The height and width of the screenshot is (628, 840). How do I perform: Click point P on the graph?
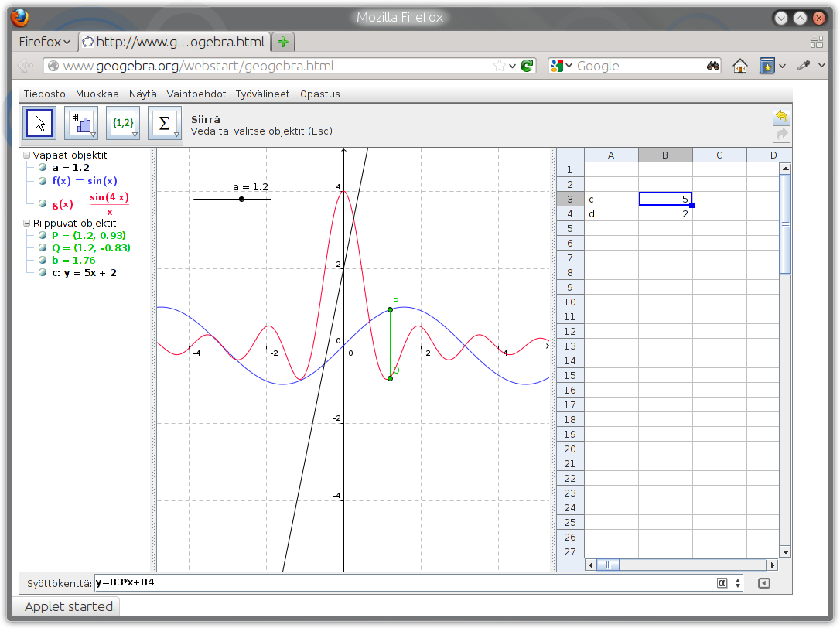click(x=390, y=309)
